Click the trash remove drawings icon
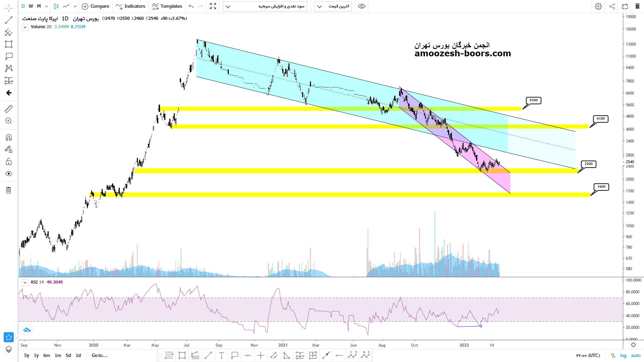The image size is (644, 362). tap(9, 190)
